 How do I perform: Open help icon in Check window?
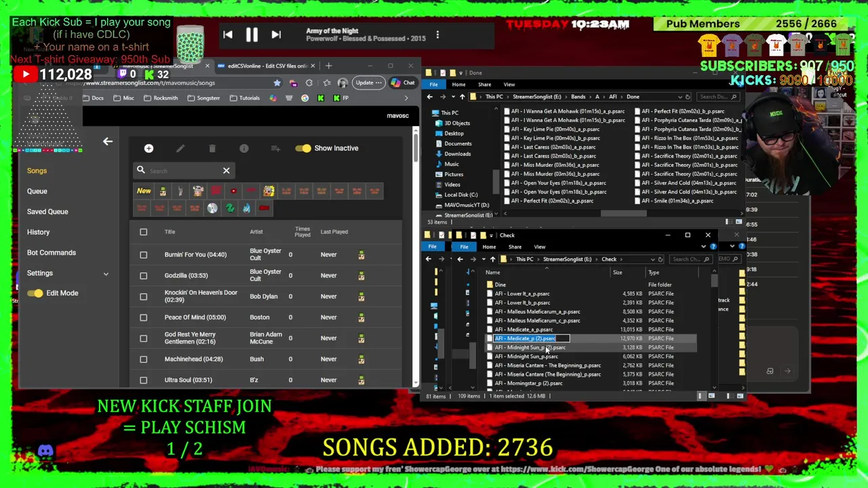[713, 247]
